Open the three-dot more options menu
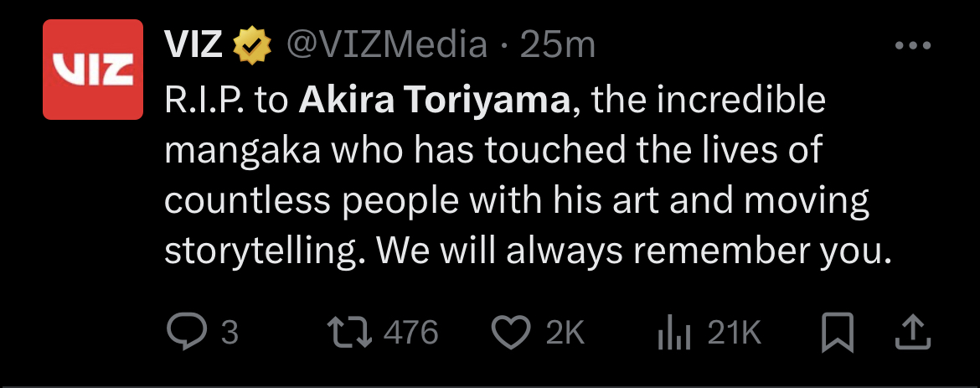Screen dimensions: 980x388 pyautogui.click(x=913, y=46)
